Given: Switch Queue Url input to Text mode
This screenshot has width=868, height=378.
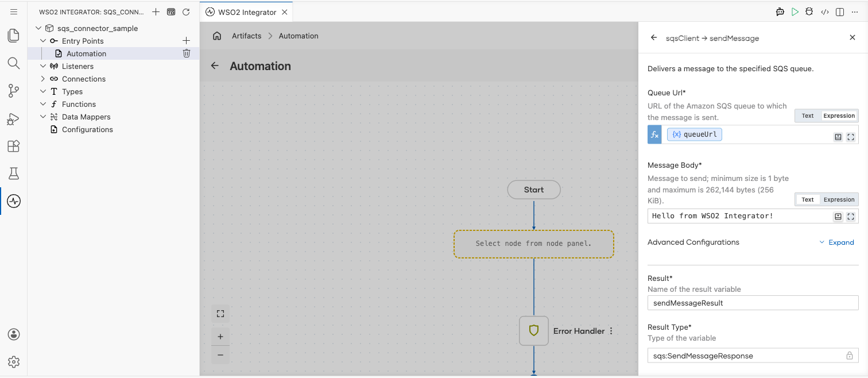Looking at the screenshot, I should [x=808, y=115].
